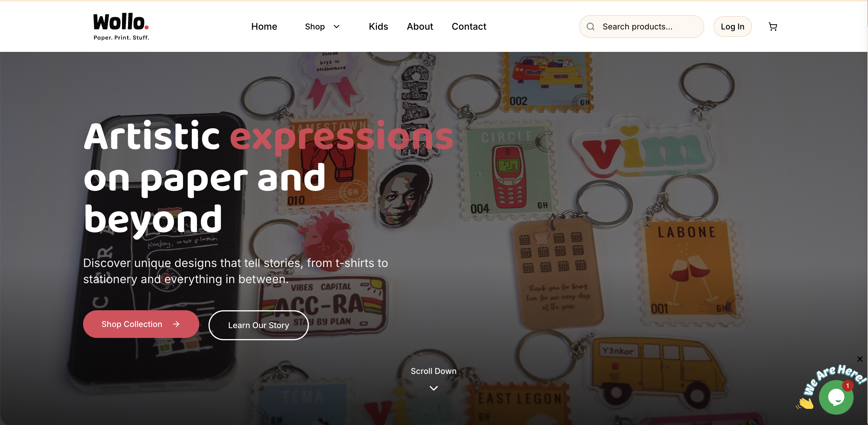Image resolution: width=868 pixels, height=425 pixels.
Task: Click the arrow in Shop Collection
Action: coord(176,324)
